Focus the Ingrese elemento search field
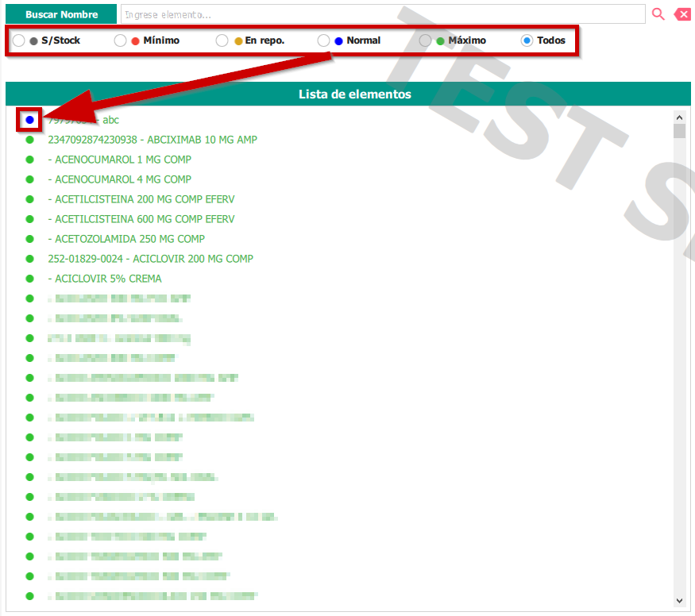The image size is (695, 616). coord(382,14)
